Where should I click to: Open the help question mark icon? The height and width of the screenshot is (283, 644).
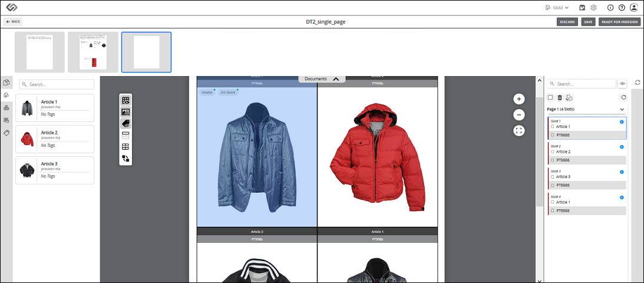click(622, 8)
